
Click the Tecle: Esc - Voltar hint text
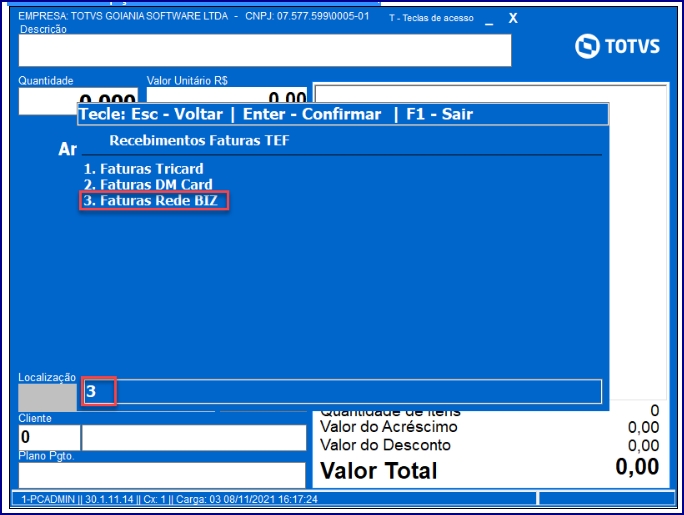coord(151,114)
